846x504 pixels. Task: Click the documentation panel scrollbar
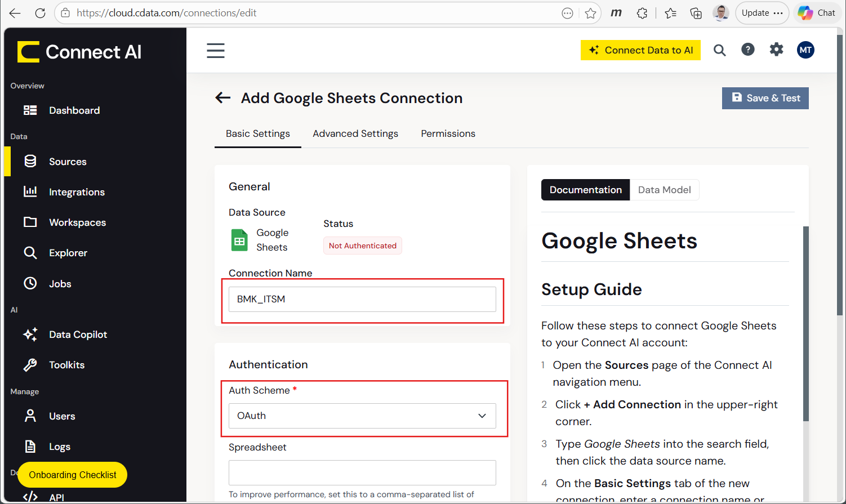tap(805, 324)
